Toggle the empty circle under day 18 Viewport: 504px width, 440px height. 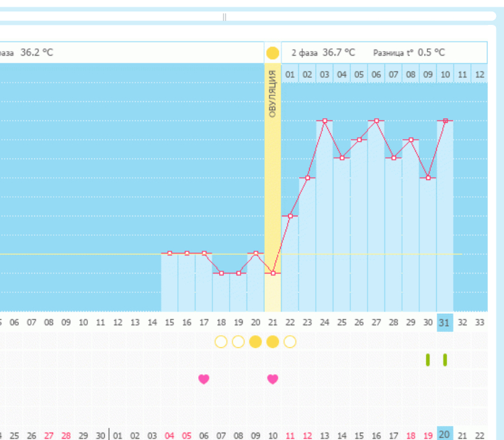[x=220, y=342]
